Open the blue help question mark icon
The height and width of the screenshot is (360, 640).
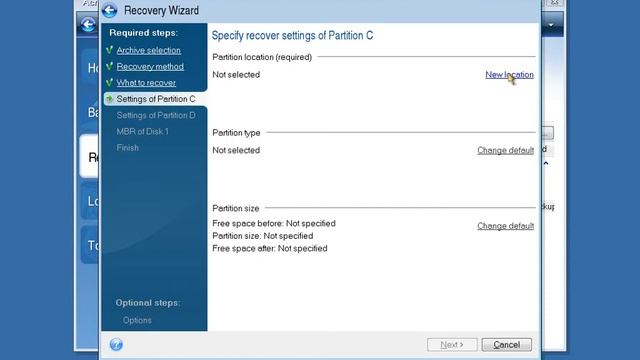pyautogui.click(x=116, y=344)
